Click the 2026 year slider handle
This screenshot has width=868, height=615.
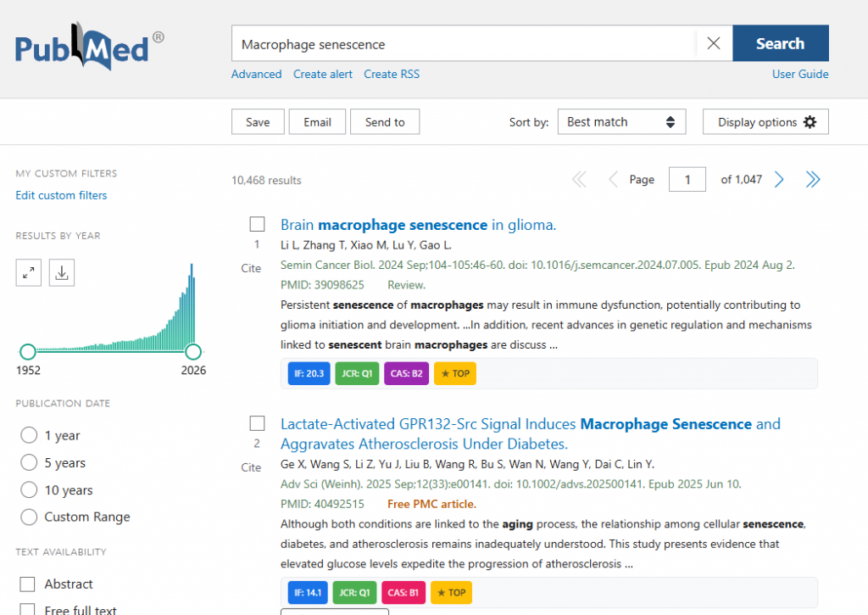coord(193,352)
